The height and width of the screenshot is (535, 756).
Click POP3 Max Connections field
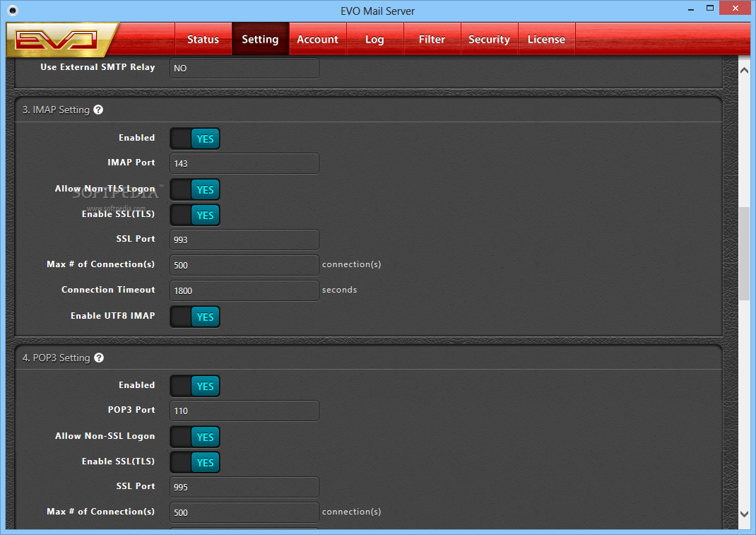244,512
